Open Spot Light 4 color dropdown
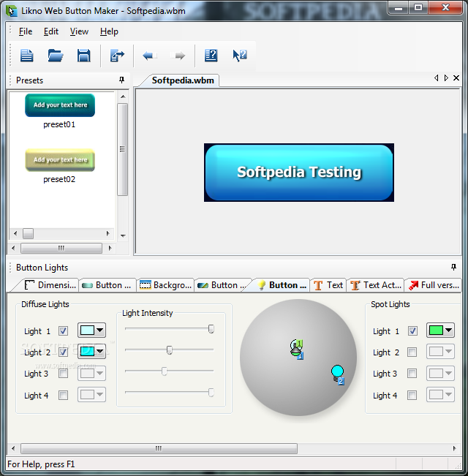Viewport: 468px width, 476px height. [440, 395]
